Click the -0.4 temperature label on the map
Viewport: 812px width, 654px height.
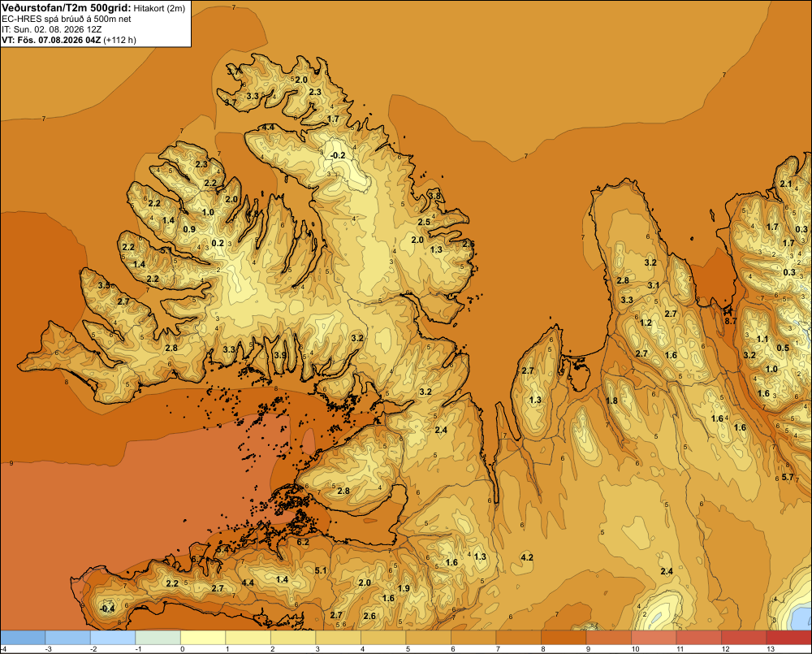tap(107, 609)
